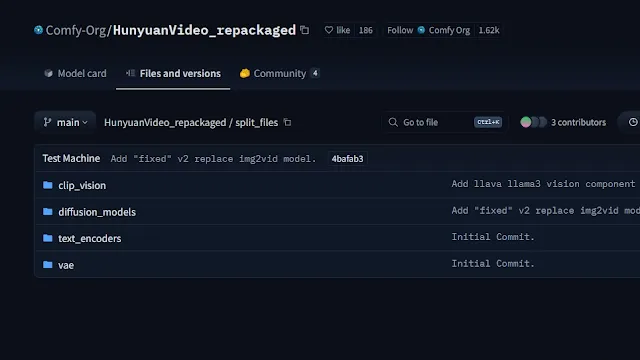Screen dimensions: 640x360
Task: Open the Community tab
Action: (x=279, y=73)
